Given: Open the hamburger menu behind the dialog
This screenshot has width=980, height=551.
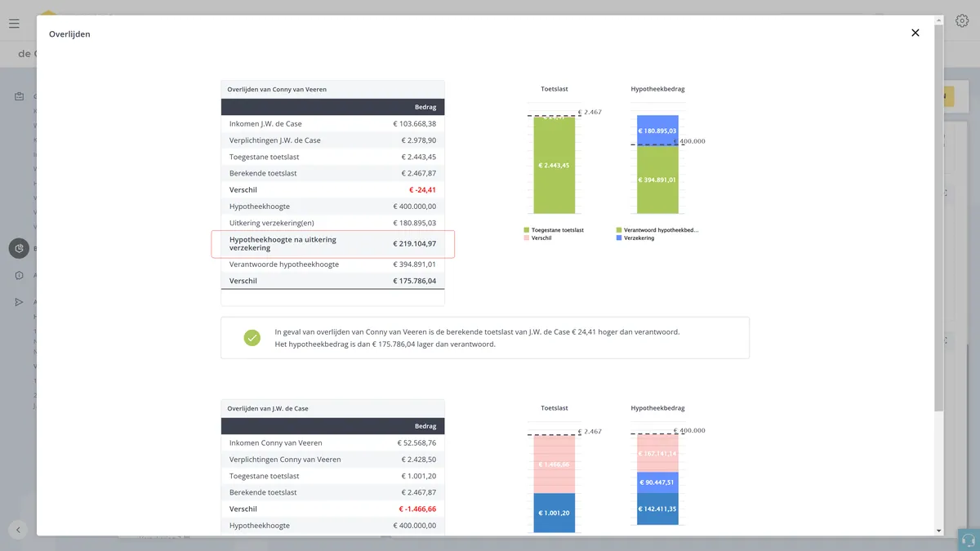Looking at the screenshot, I should click(14, 24).
